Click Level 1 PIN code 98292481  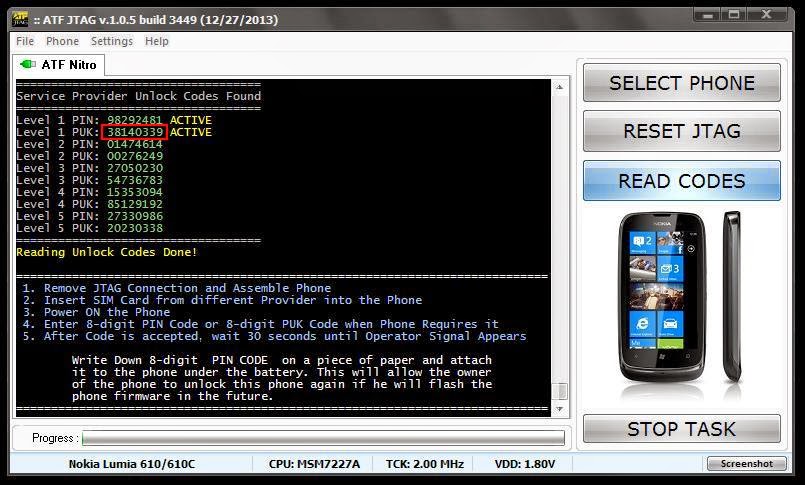coord(135,120)
